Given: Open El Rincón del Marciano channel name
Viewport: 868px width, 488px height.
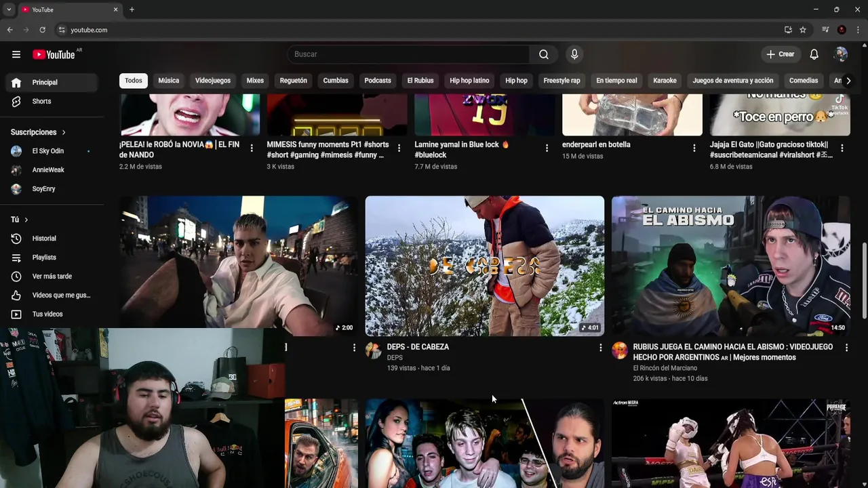Looking at the screenshot, I should click(665, 368).
